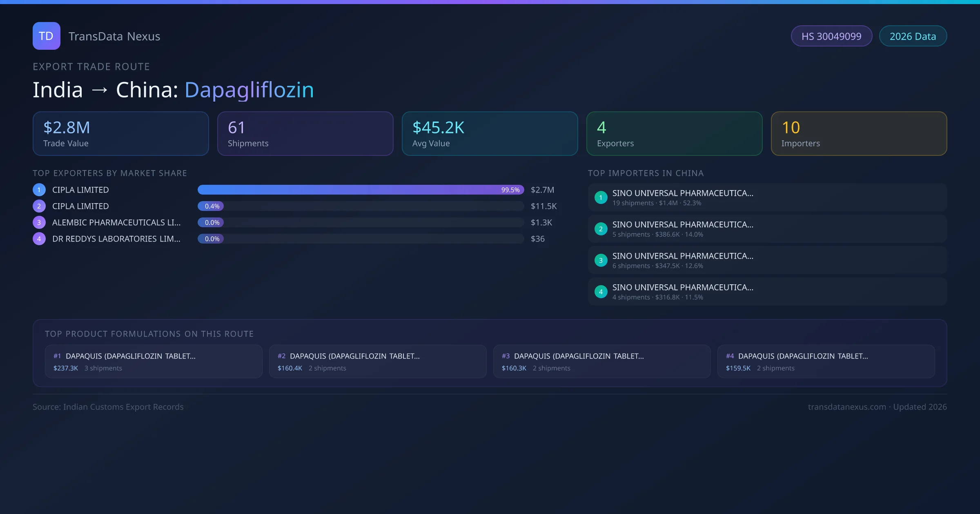The image size is (980, 514).
Task: Click exporter rank 4 badge for Dr Reddys
Action: 39,239
